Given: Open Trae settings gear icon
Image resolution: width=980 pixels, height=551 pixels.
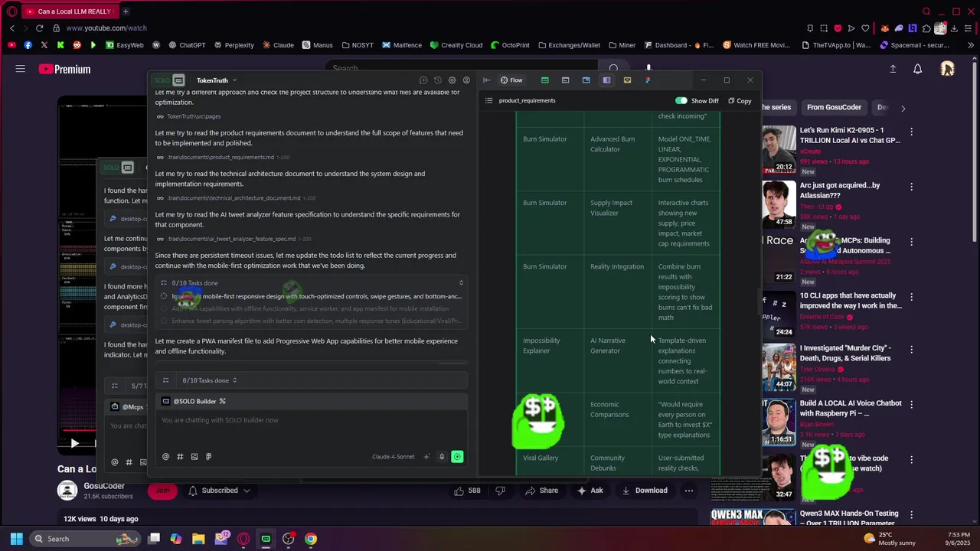Looking at the screenshot, I should click(452, 80).
